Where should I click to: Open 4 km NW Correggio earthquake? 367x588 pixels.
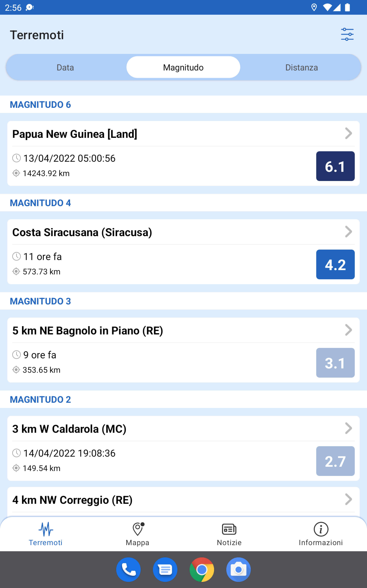tap(72, 500)
